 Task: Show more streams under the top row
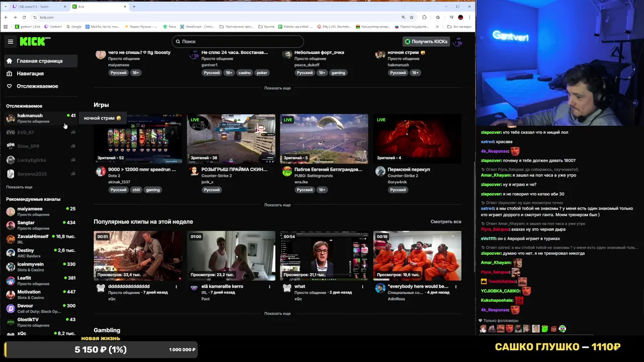tap(277, 88)
